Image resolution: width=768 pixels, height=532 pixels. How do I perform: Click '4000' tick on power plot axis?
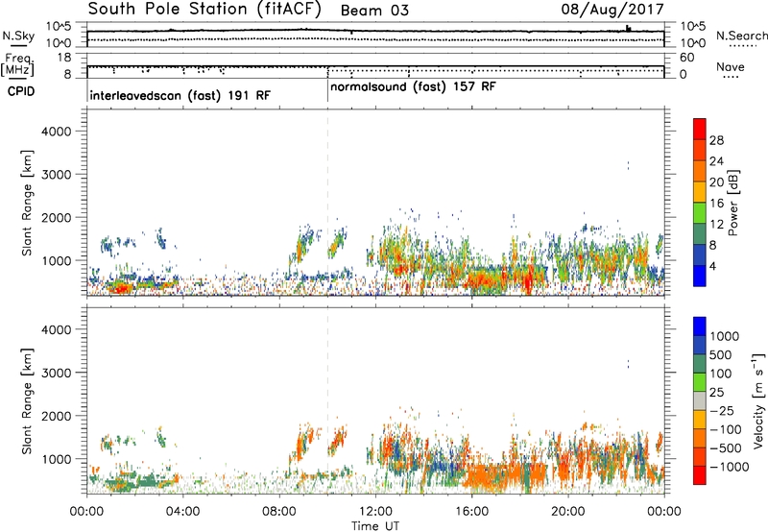(x=56, y=132)
